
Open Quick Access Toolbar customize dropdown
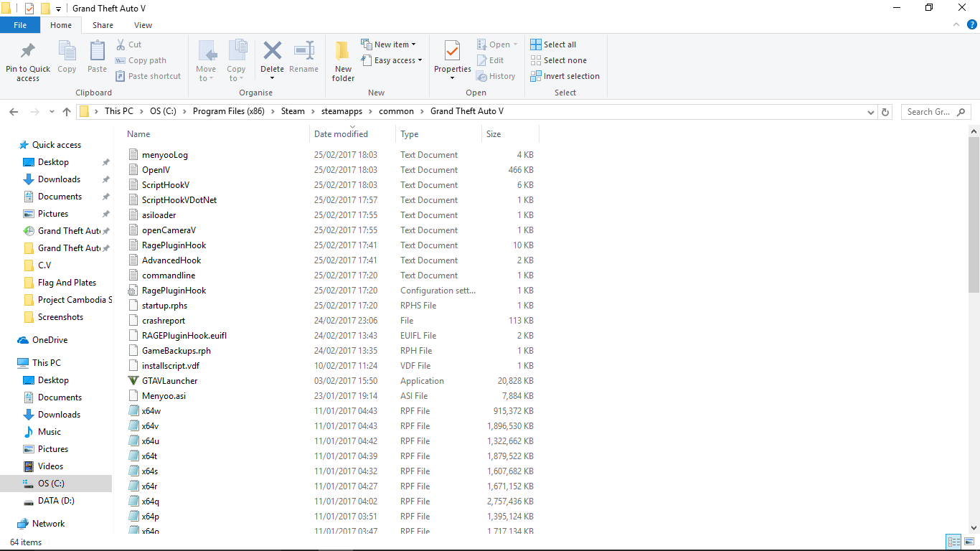click(x=58, y=9)
